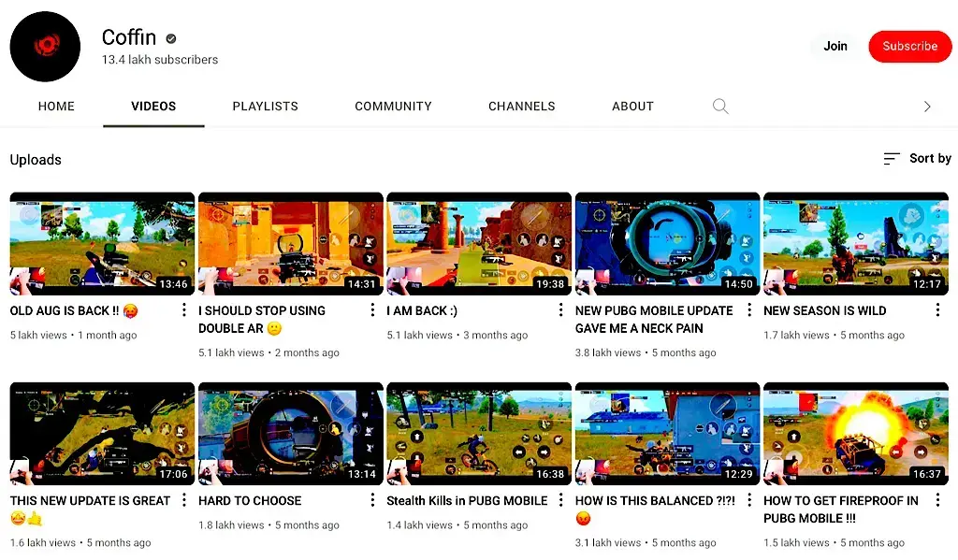Image resolution: width=958 pixels, height=560 pixels.
Task: Open the ABOUT tab
Action: tap(632, 107)
